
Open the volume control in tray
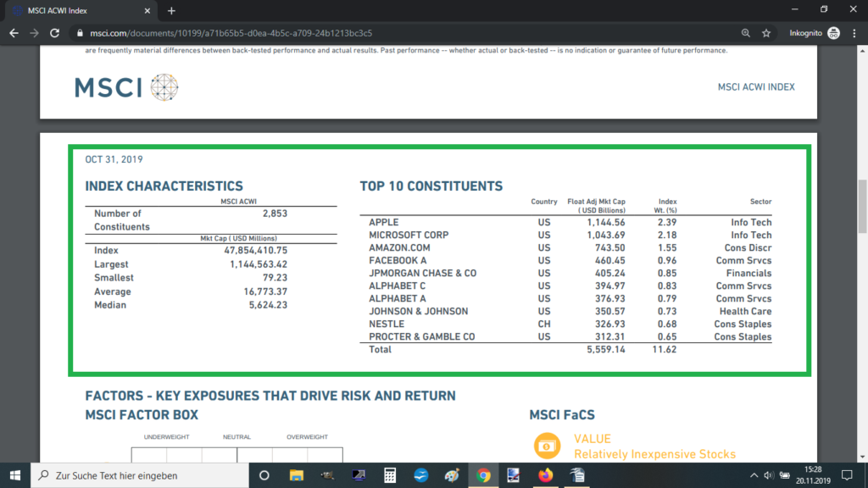(x=768, y=475)
